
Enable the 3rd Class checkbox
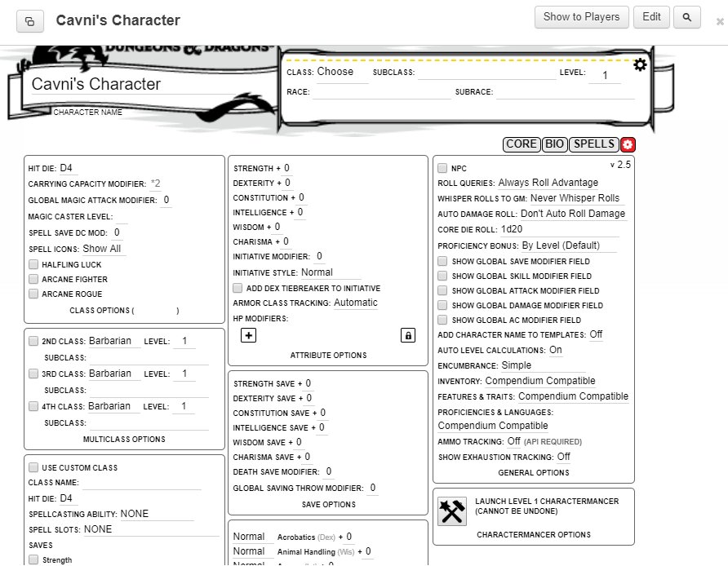[x=33, y=374]
